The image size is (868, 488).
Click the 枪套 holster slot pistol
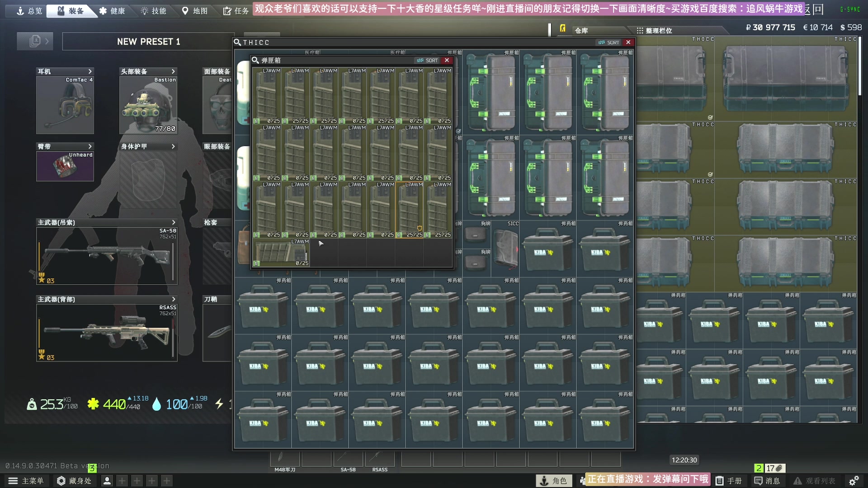pyautogui.click(x=218, y=256)
